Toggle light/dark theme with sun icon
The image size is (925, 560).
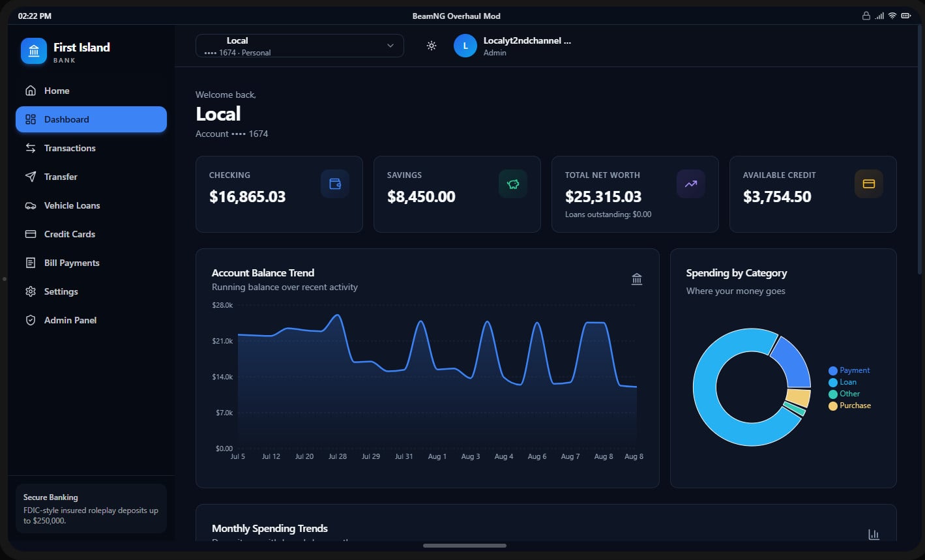click(x=432, y=46)
